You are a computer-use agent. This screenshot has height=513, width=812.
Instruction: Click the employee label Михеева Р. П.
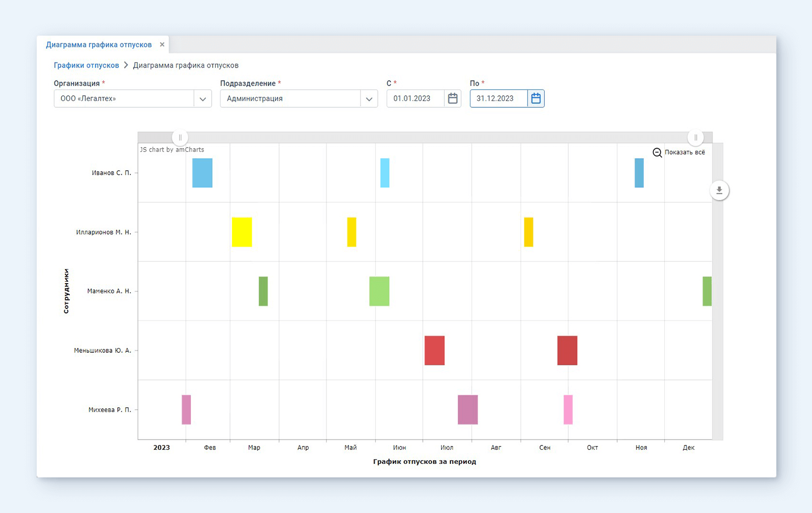[x=110, y=409]
